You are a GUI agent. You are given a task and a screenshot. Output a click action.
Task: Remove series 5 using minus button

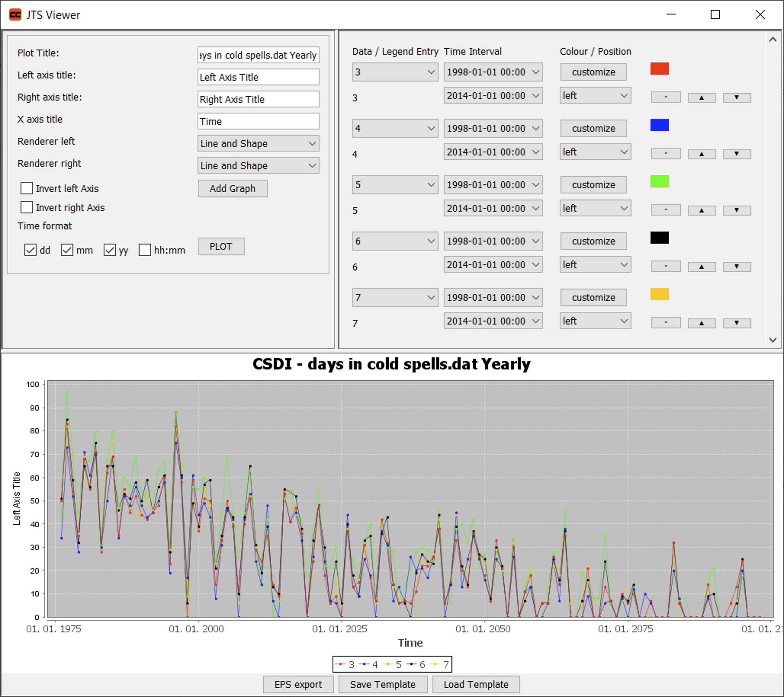(x=666, y=210)
